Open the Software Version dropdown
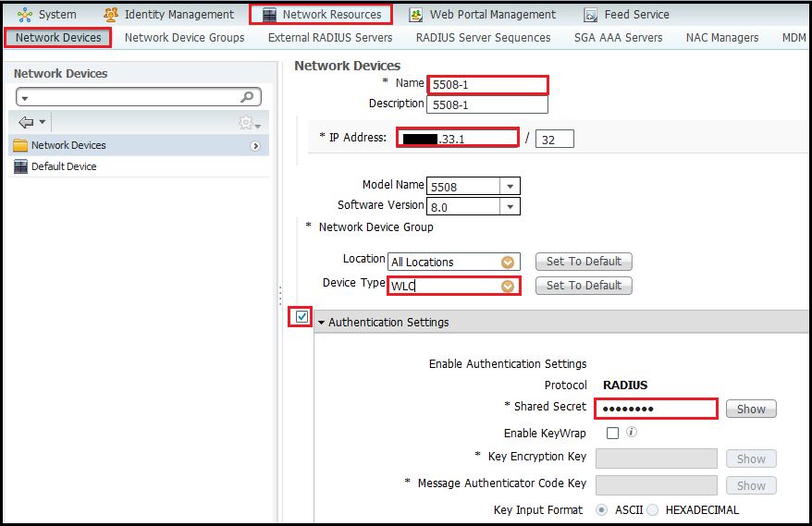Screen dimensions: 812x526 point(510,207)
